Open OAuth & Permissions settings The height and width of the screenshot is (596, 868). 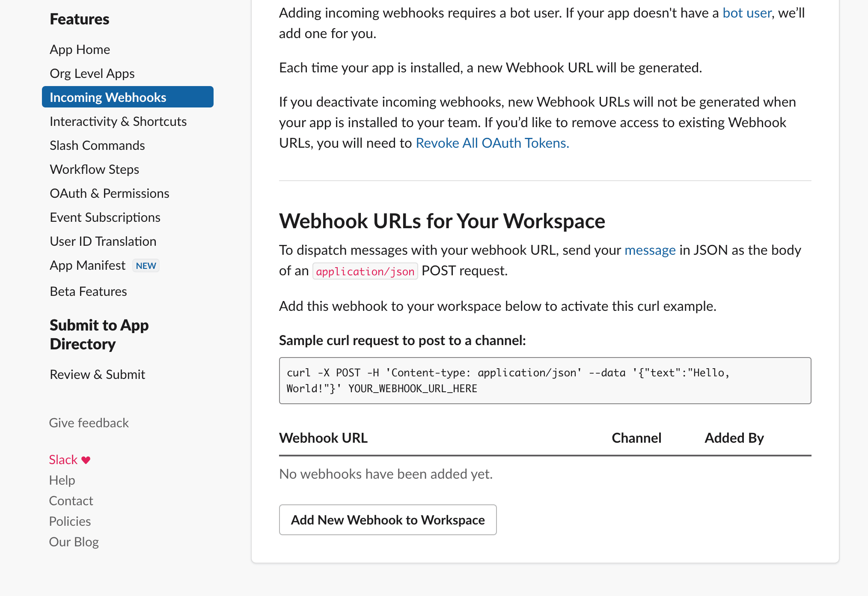coord(109,193)
